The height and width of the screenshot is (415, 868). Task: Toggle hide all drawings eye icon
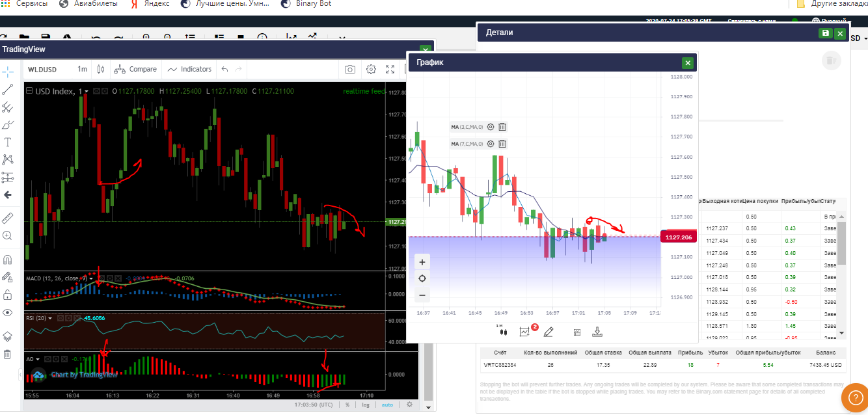[8, 312]
